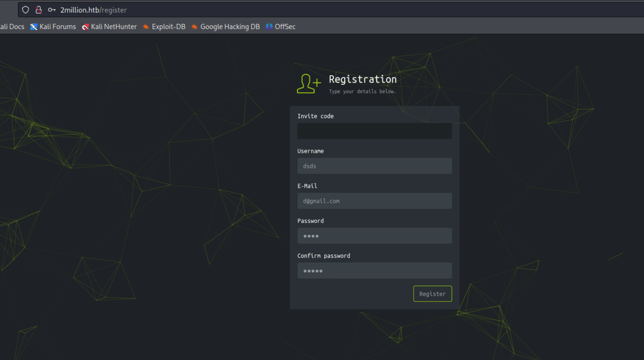This screenshot has width=644, height=360.
Task: Open the Kali Forums bookmark
Action: (x=53, y=26)
